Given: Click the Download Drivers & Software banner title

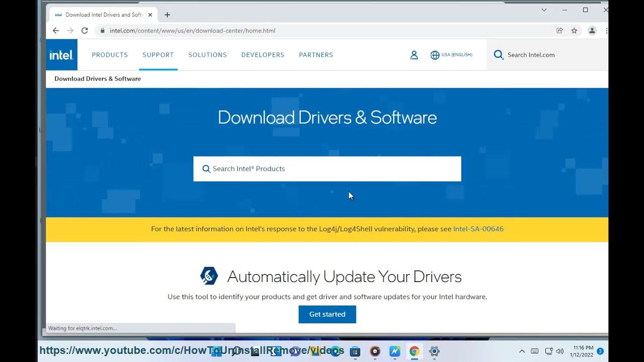Looking at the screenshot, I should [328, 117].
